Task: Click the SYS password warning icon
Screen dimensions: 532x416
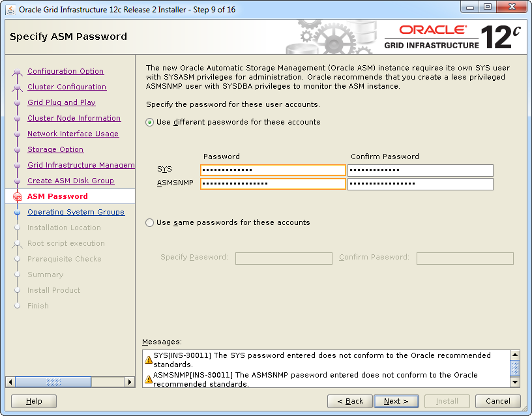Action: click(x=149, y=360)
